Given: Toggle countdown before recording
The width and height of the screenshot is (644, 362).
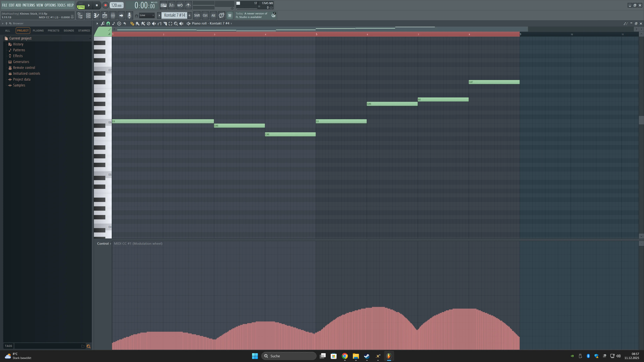Looking at the screenshot, I should pos(172,5).
